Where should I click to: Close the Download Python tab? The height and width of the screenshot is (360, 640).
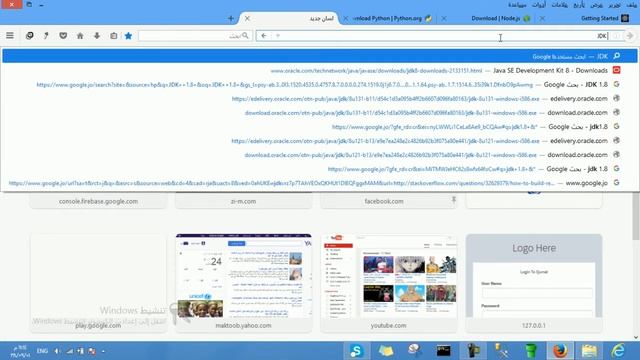(345, 18)
